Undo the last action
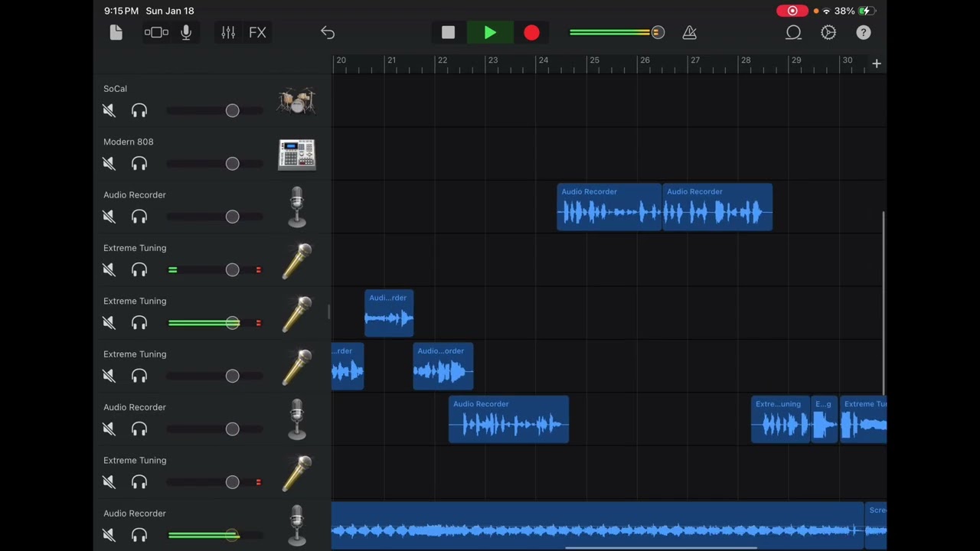The width and height of the screenshot is (980, 551). [328, 32]
